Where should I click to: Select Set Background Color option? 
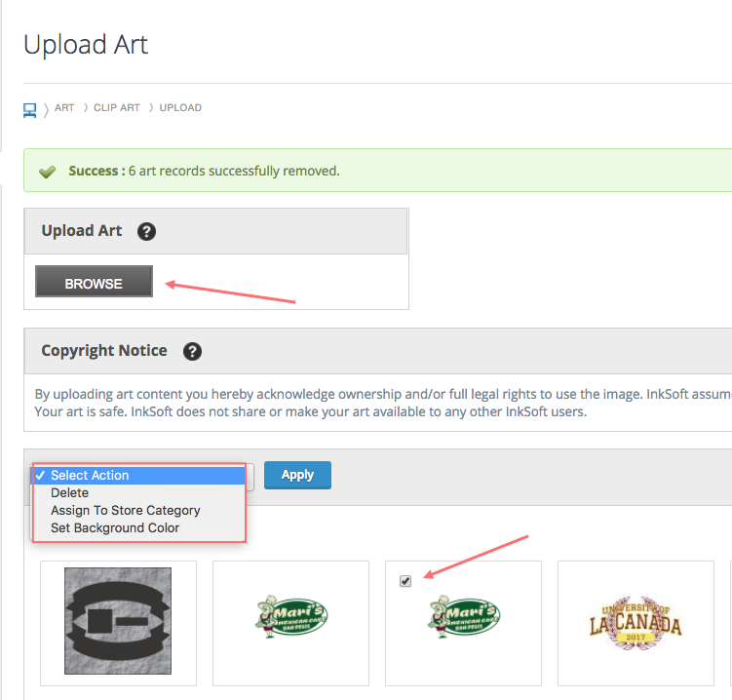click(x=115, y=528)
